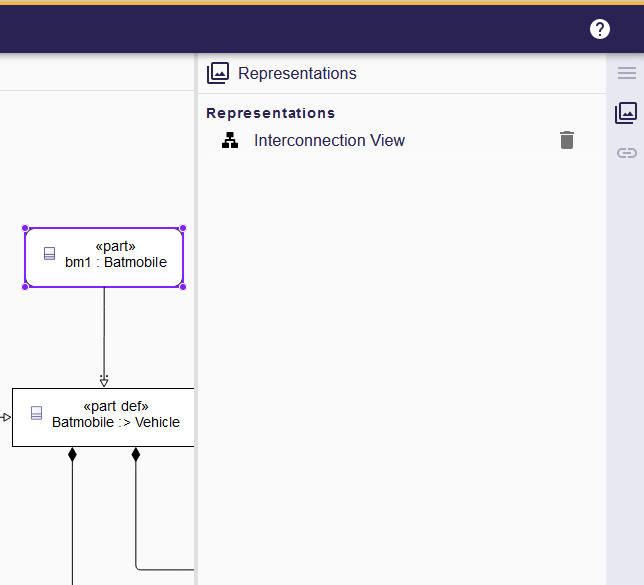The width and height of the screenshot is (644, 585).
Task: Click the right composition diamond under Batmobile
Action: click(x=136, y=454)
